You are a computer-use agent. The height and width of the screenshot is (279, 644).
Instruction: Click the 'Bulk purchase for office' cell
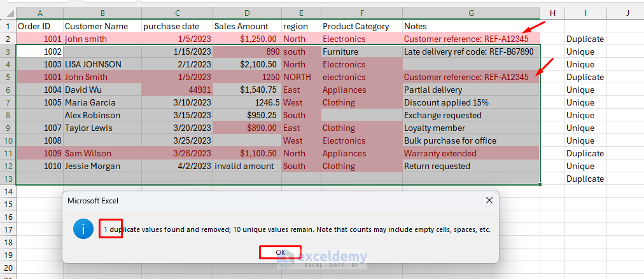(471, 140)
